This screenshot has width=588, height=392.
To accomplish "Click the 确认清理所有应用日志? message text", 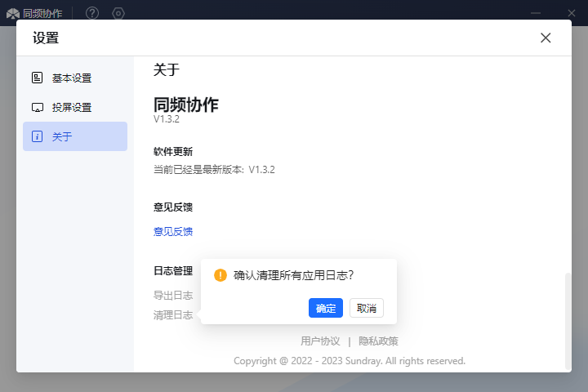I will (293, 275).
